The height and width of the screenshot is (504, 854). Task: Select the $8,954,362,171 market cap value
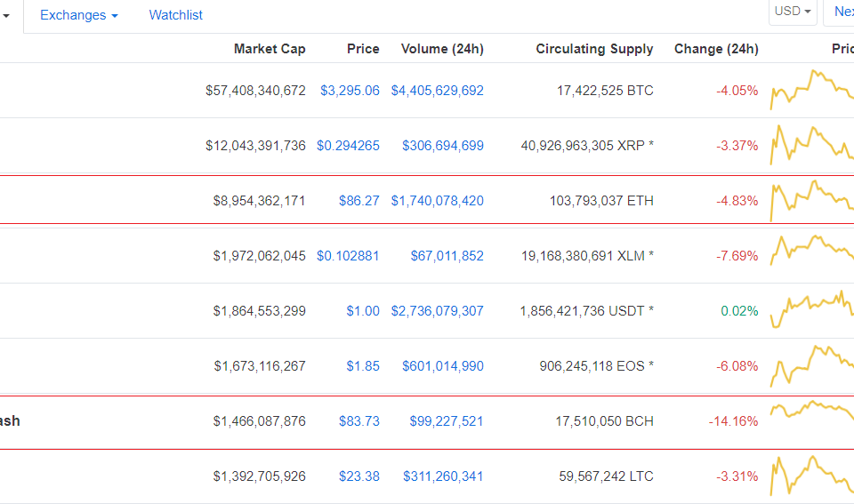pos(259,201)
